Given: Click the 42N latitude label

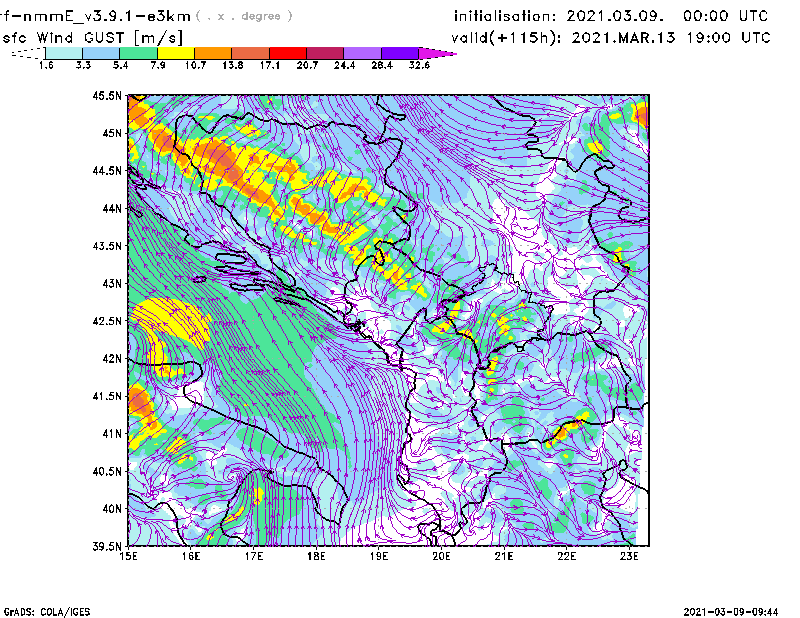Looking at the screenshot, I should tap(112, 359).
